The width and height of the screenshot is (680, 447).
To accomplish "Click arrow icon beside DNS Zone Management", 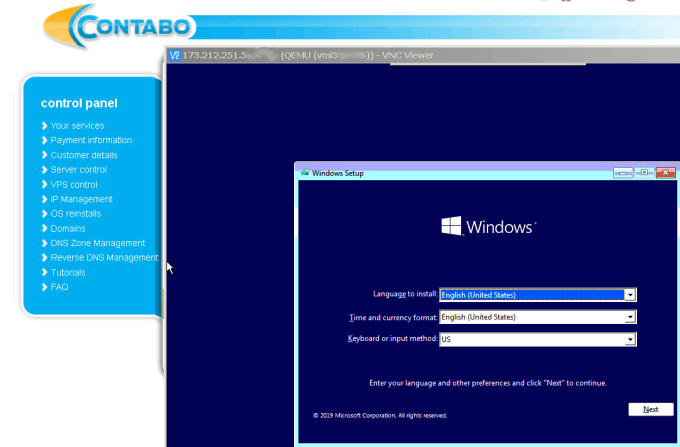I will point(44,243).
